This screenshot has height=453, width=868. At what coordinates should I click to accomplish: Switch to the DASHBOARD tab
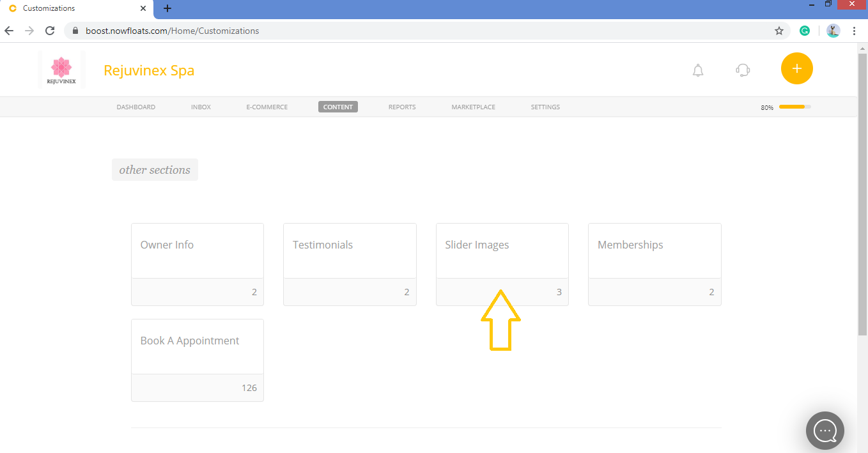[136, 107]
